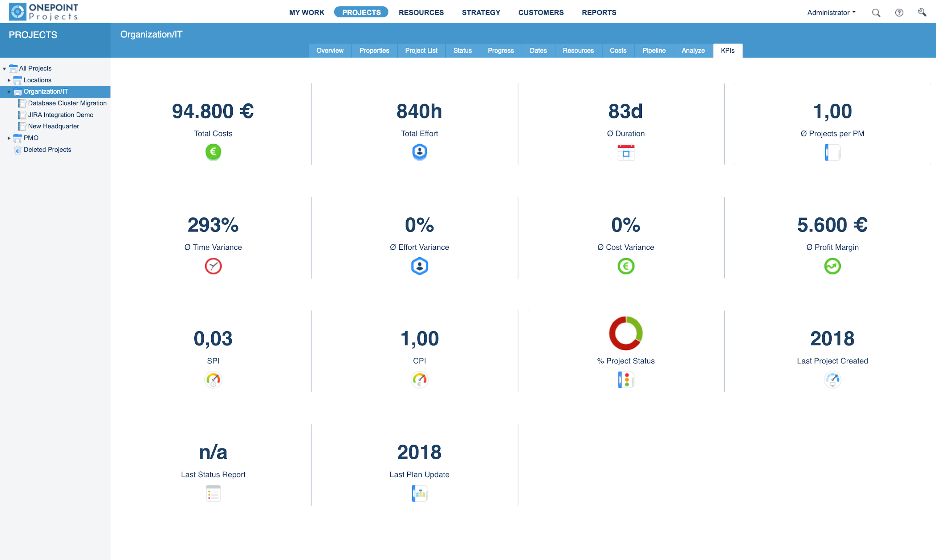936x560 pixels.
Task: Open global search with the magnifier icon
Action: [876, 12]
